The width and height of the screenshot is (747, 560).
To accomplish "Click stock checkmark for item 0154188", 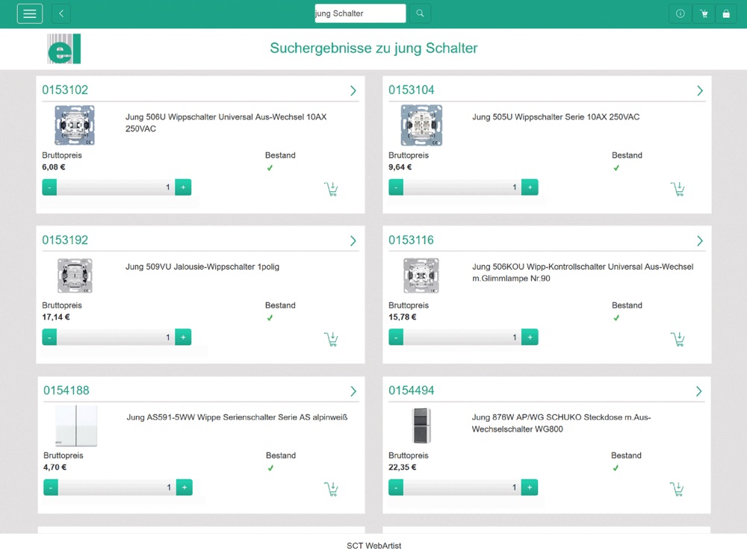I will pyautogui.click(x=270, y=468).
